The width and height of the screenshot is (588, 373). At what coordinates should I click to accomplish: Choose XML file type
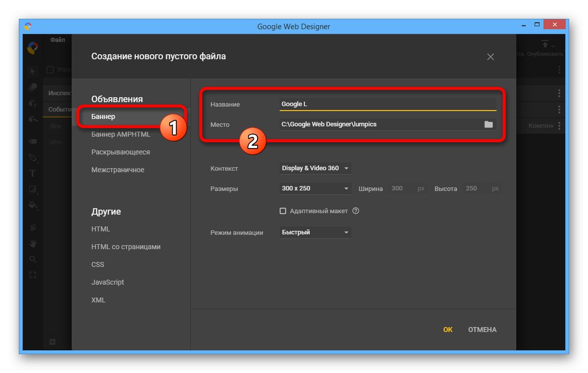click(x=98, y=300)
